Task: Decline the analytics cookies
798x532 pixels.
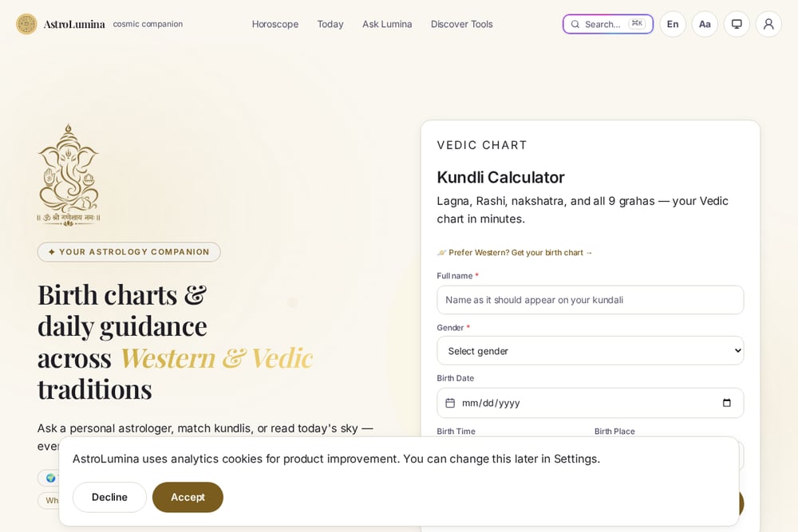Action: point(109,497)
